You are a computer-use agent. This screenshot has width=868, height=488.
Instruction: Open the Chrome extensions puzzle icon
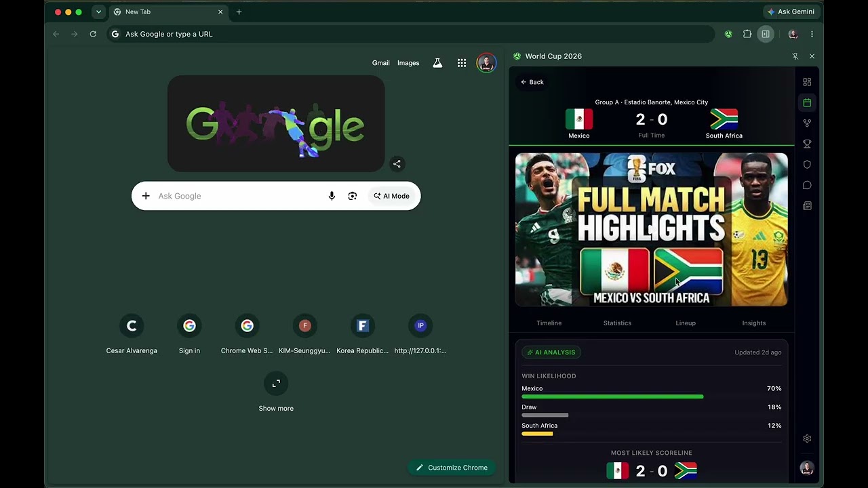747,34
